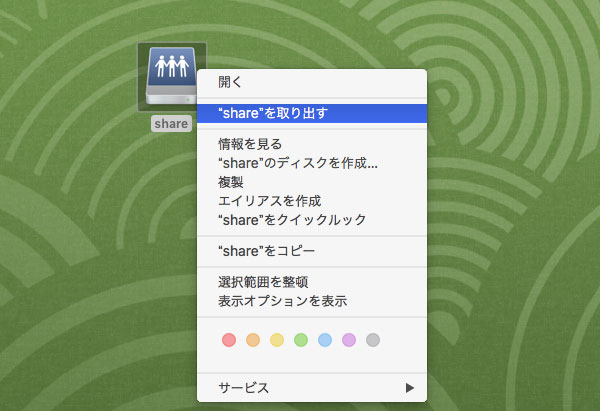This screenshot has height=411, width=600.
Task: Select "share"を取り出す to eject the volume
Action: tap(272, 113)
